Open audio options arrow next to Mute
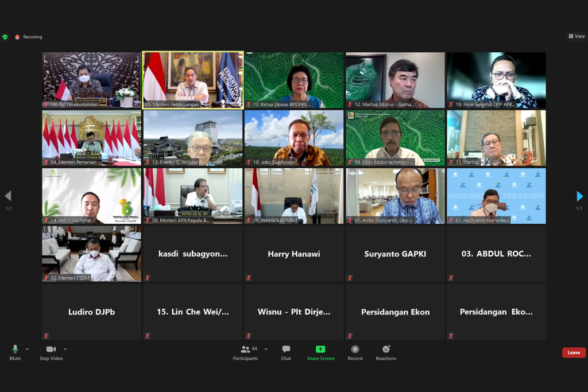This screenshot has height=392, width=588. [x=27, y=349]
